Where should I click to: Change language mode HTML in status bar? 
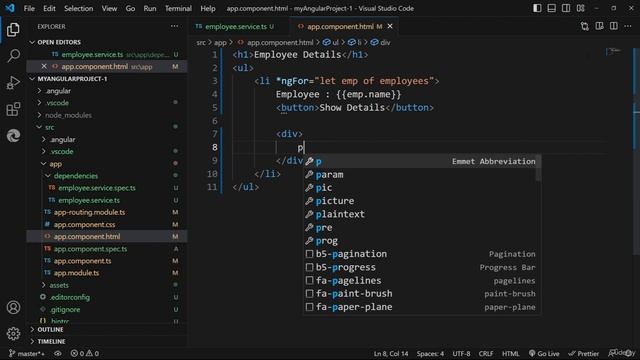(510, 353)
